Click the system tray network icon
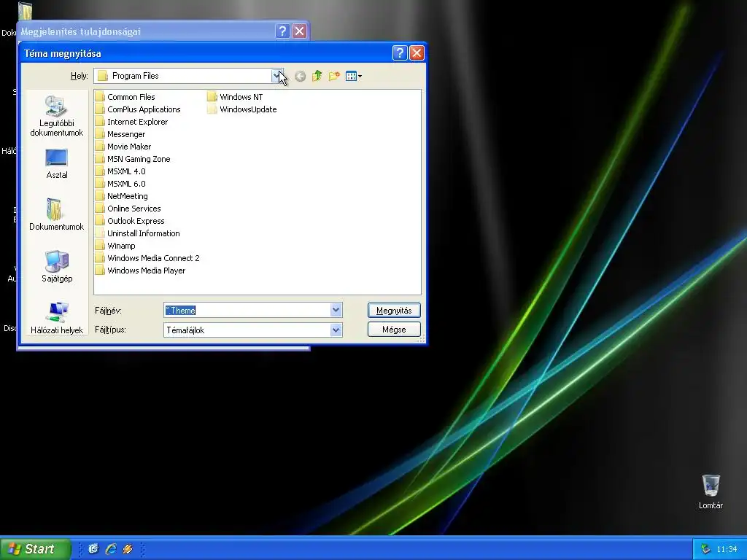The image size is (747, 560). [705, 549]
